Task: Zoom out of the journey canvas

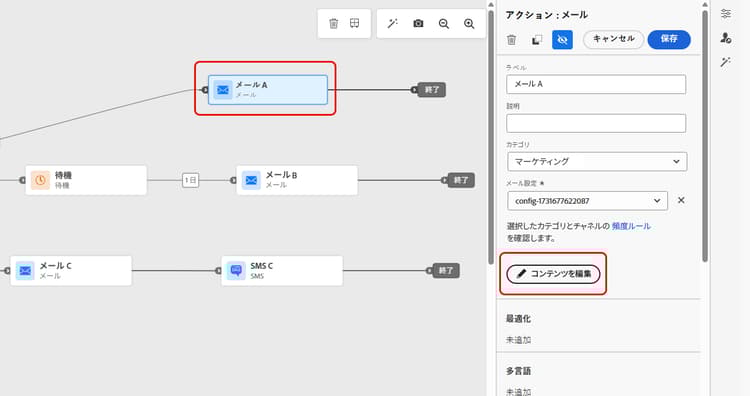Action: coord(444,23)
